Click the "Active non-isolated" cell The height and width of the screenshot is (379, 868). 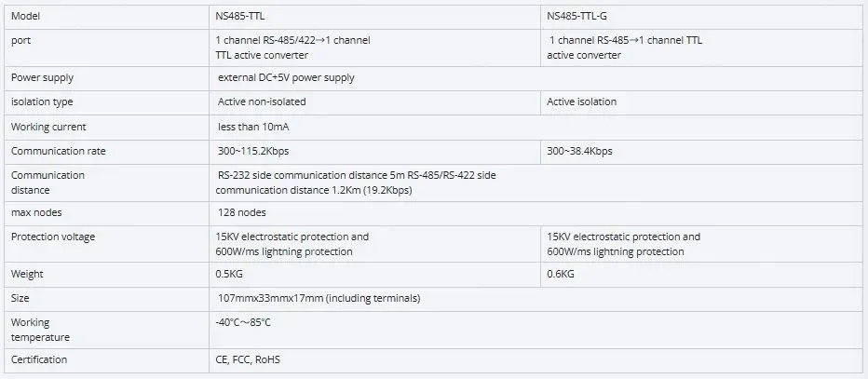262,102
